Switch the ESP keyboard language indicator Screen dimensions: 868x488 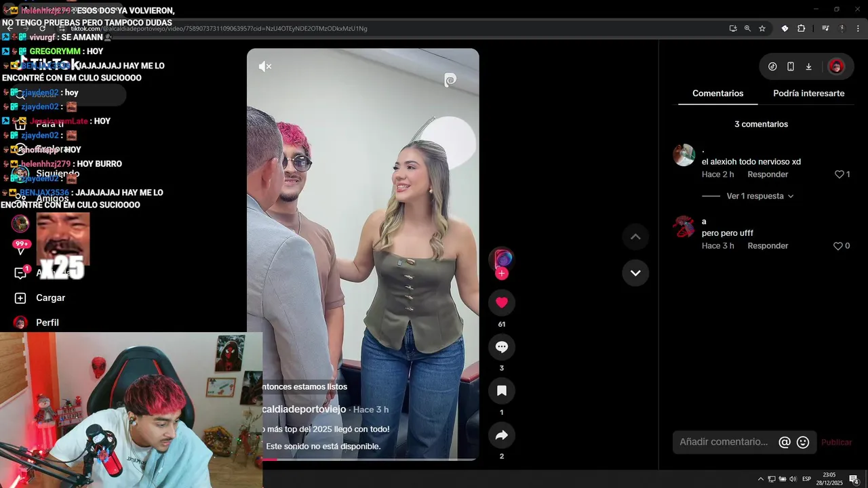coord(807,479)
